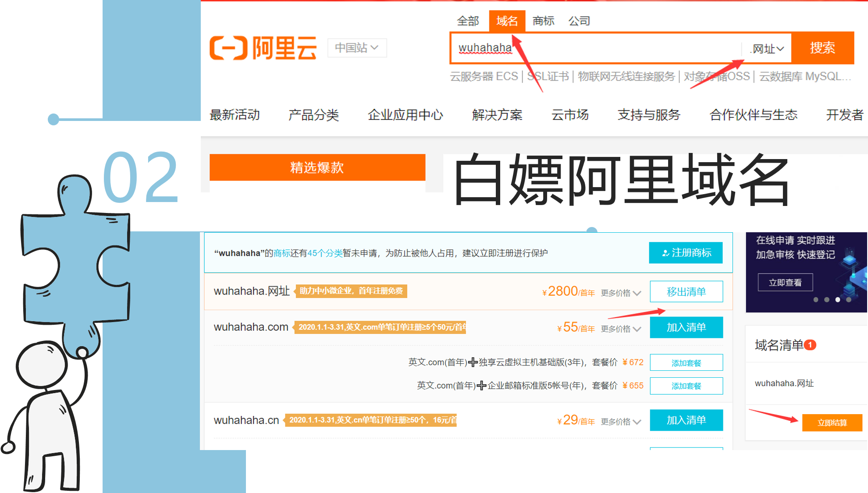Open the 中国站 site dropdown

point(357,48)
